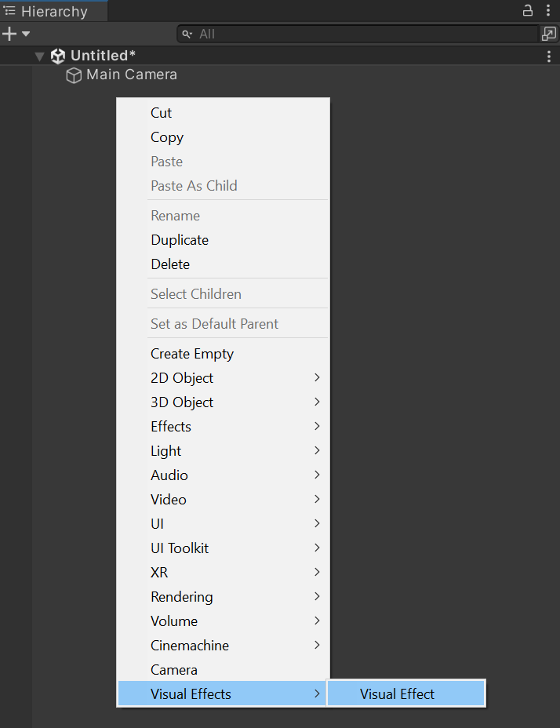Viewport: 560px width, 728px height.
Task: Select Main Camera in the hierarchy
Action: pos(132,75)
